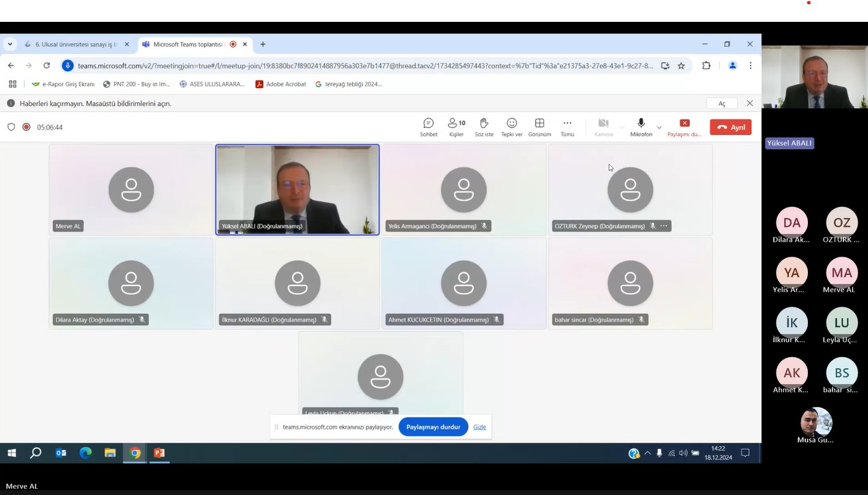Raise hand with Söz iste
The width and height of the screenshot is (868, 495).
tap(484, 126)
